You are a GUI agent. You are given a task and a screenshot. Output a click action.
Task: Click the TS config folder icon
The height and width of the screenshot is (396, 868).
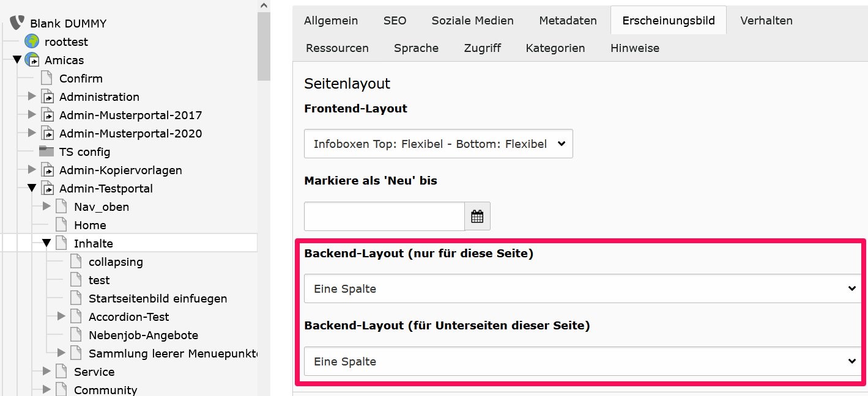pos(46,152)
